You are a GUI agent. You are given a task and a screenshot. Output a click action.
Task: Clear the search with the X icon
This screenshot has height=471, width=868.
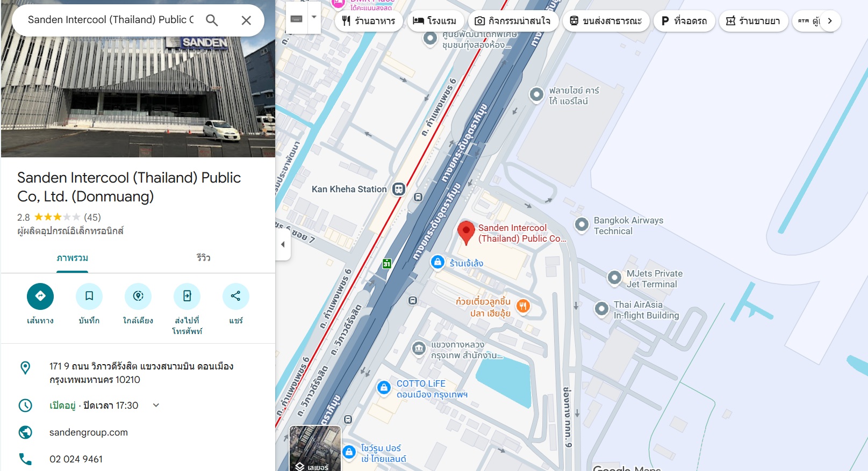(x=246, y=20)
